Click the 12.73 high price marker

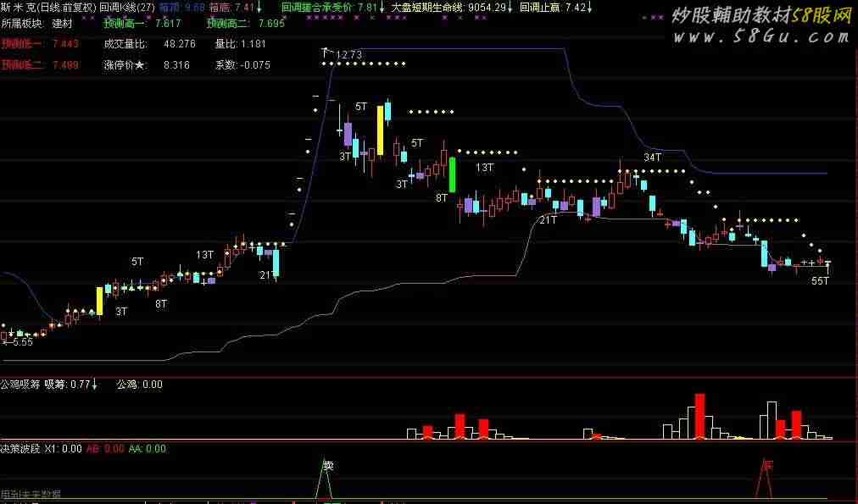tap(348, 55)
